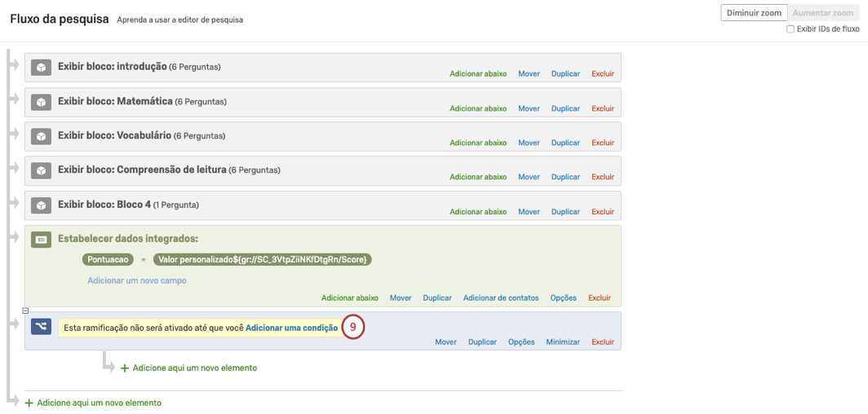Minimize the branch element via Minimizar
The height and width of the screenshot is (414, 868).
[563, 342]
